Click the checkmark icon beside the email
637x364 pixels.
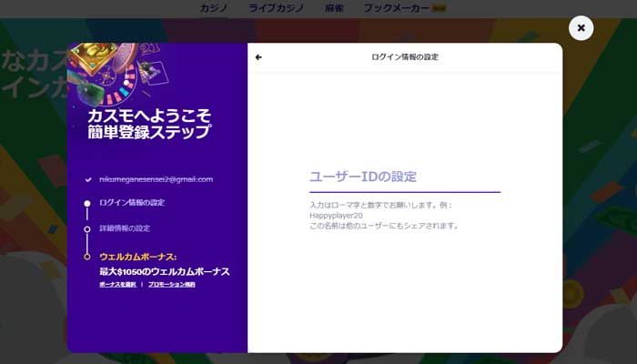[x=88, y=179]
